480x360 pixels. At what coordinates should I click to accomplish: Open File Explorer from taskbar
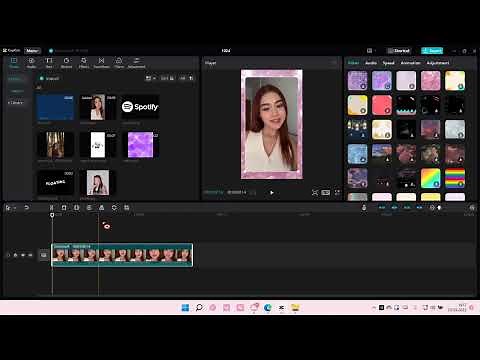(x=295, y=307)
